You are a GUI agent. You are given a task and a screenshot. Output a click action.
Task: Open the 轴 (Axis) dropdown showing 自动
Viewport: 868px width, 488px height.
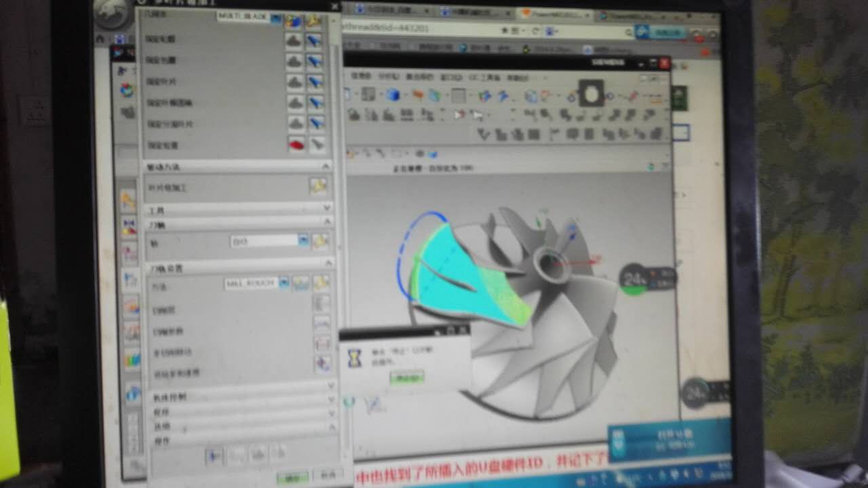pos(303,240)
